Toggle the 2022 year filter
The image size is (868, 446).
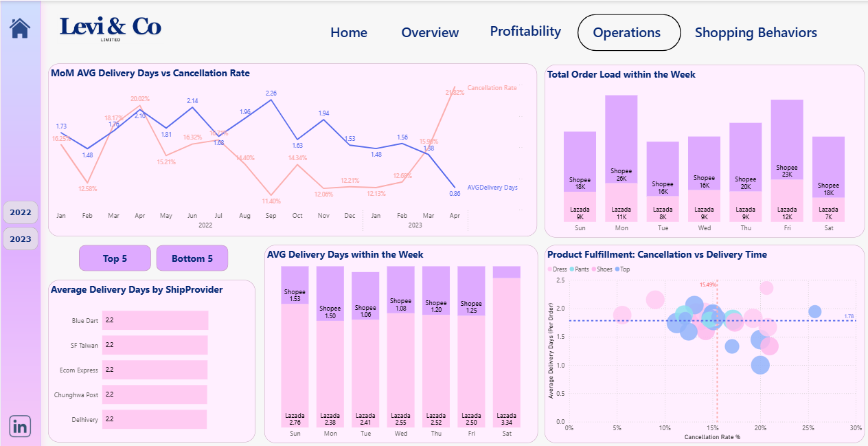21,212
